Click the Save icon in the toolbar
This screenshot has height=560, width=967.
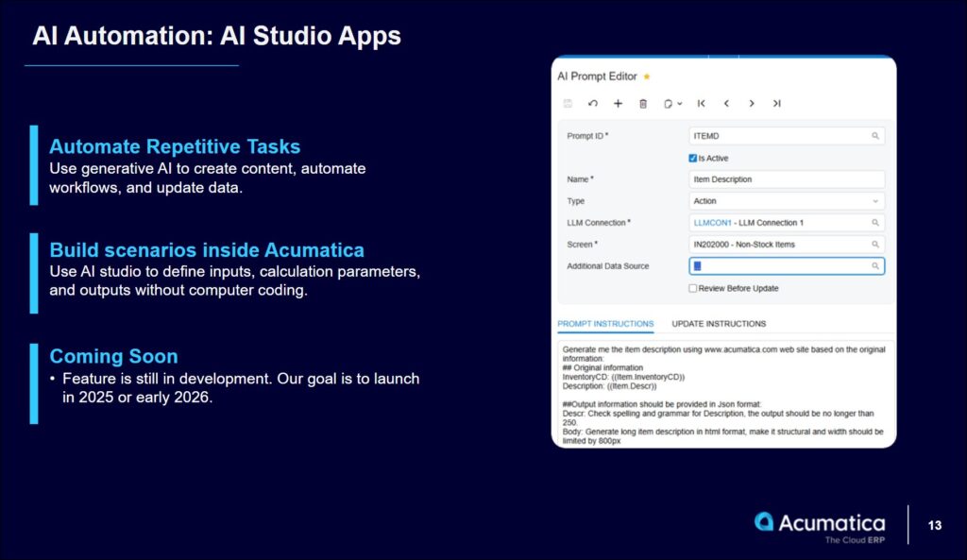(568, 104)
